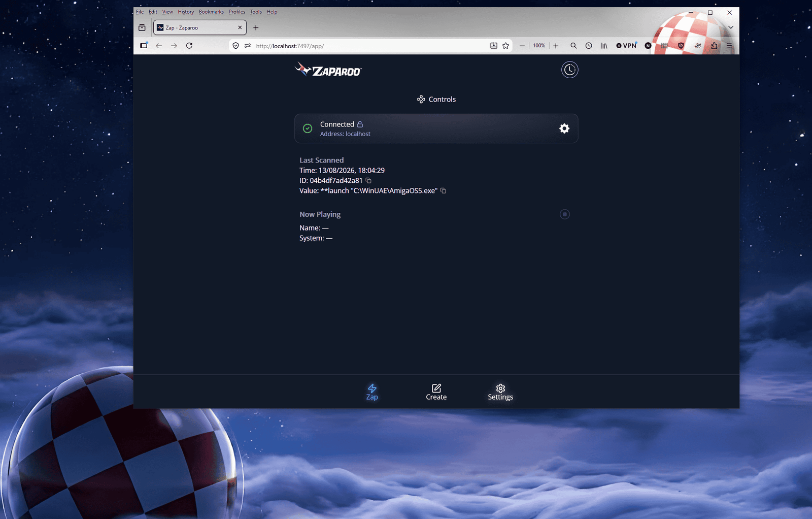The height and width of the screenshot is (519, 812).
Task: Click the browser search magnifier icon
Action: click(x=573, y=46)
